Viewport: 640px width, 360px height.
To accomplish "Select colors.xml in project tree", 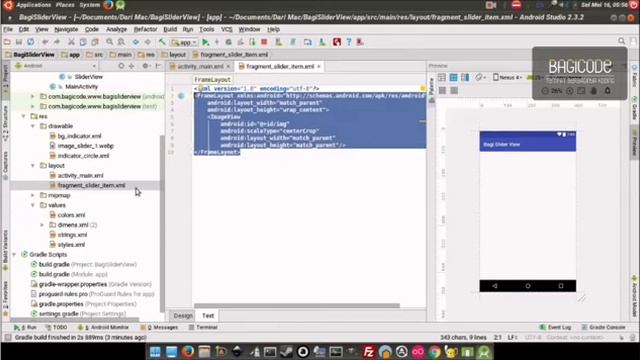I will point(71,215).
